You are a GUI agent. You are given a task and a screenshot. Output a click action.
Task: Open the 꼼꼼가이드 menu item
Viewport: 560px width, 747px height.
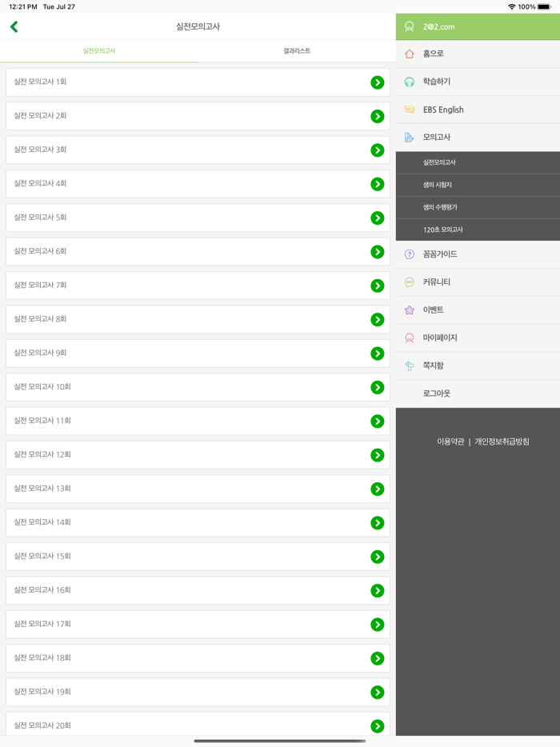[478, 254]
